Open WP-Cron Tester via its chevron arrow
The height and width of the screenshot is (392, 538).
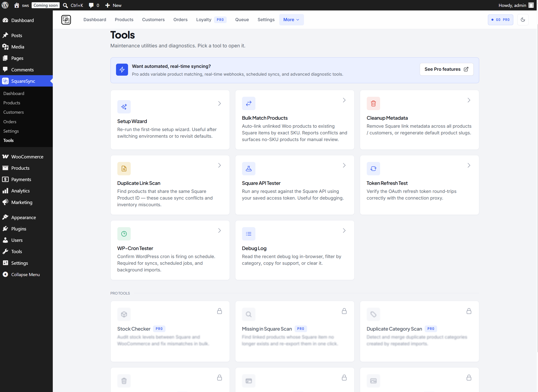coord(220,231)
